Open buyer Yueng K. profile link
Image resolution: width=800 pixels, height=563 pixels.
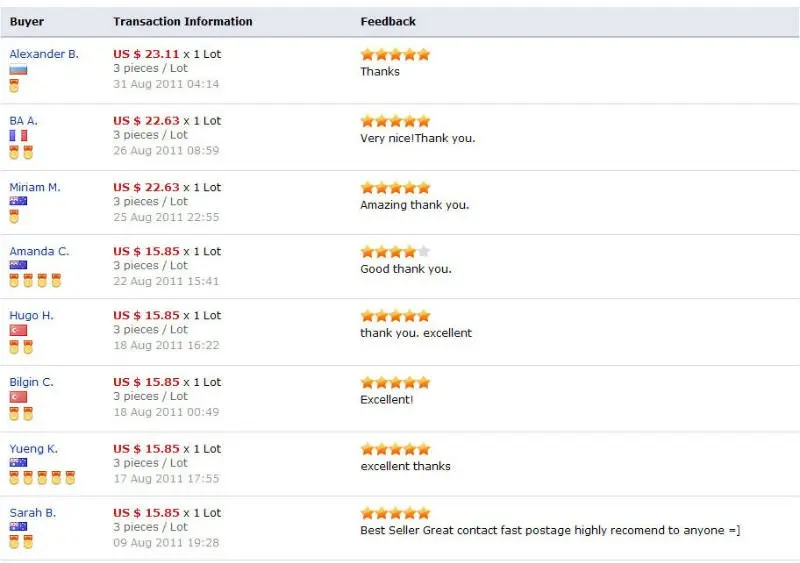click(x=34, y=449)
